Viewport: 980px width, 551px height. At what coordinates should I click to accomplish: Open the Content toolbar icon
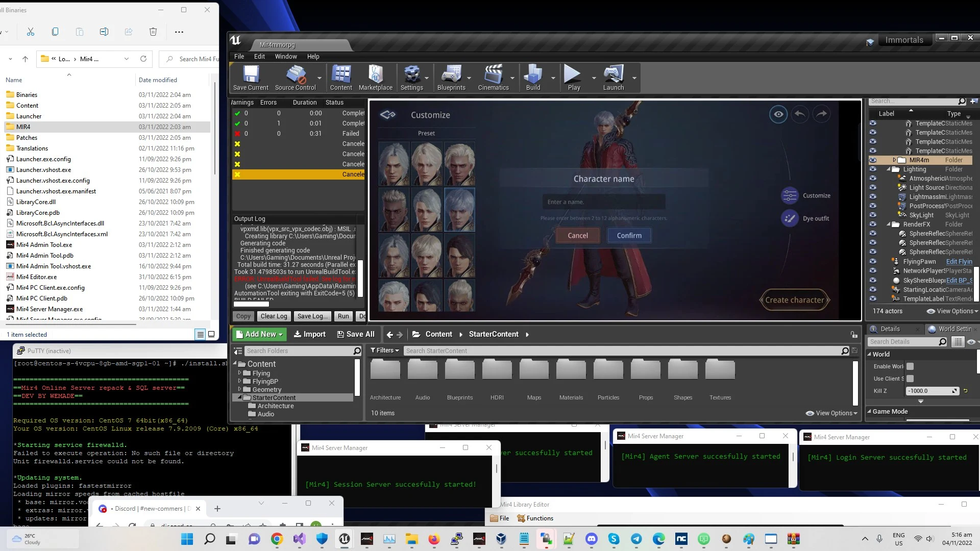click(x=341, y=78)
